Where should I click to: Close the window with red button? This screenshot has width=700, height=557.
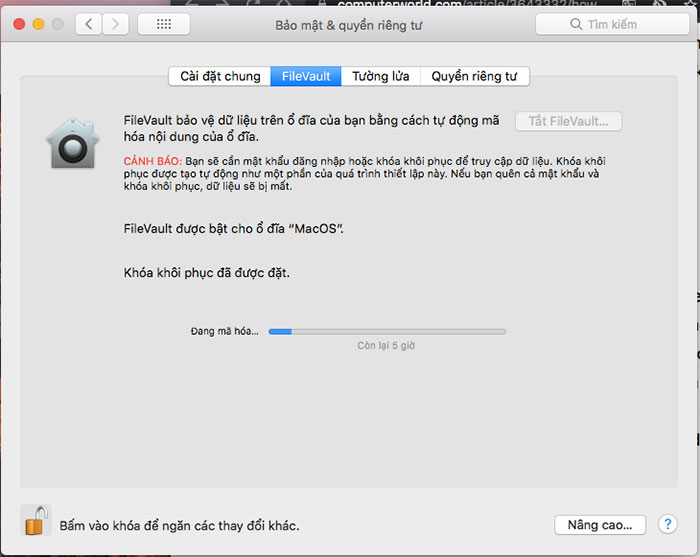tap(19, 24)
